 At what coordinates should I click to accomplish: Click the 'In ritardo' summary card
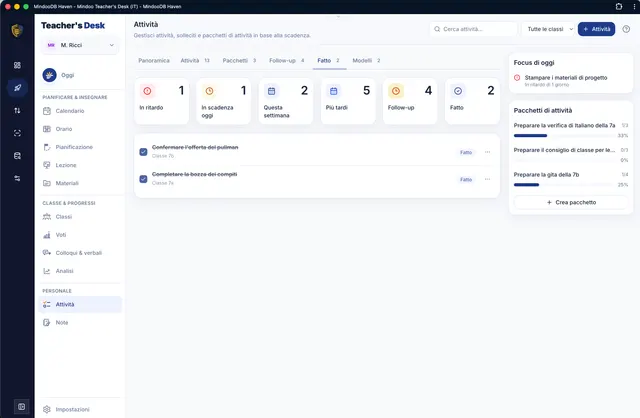coord(162,101)
